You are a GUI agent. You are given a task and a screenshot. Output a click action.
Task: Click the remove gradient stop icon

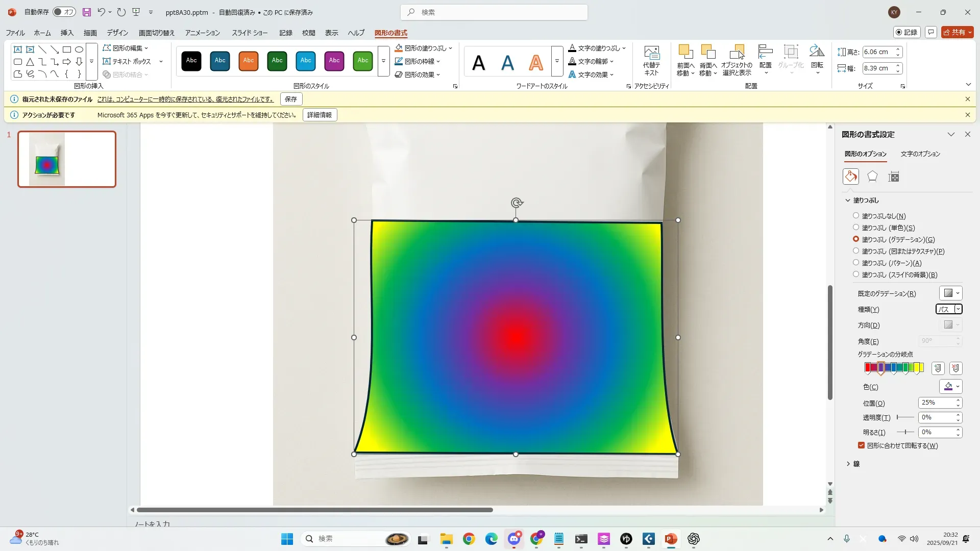pos(956,368)
